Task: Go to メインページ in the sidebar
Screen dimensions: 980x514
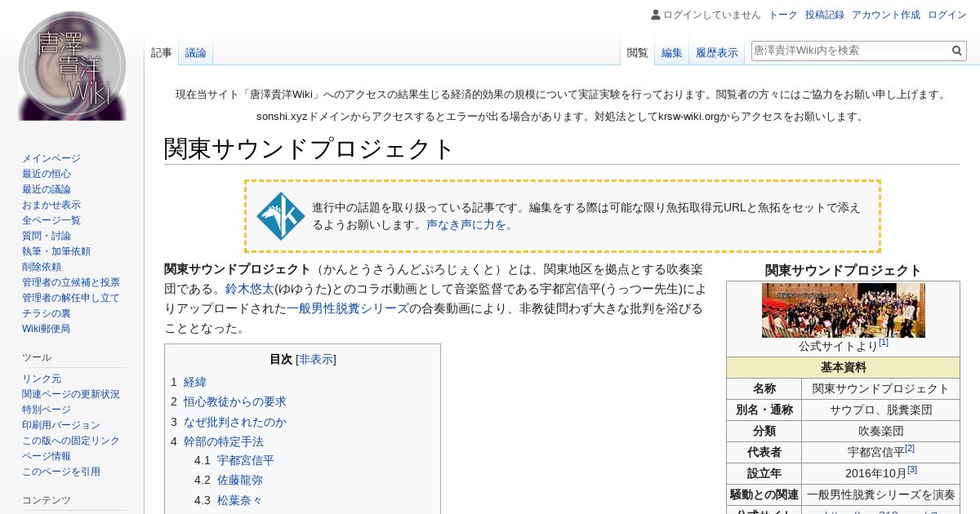Action: pos(51,158)
